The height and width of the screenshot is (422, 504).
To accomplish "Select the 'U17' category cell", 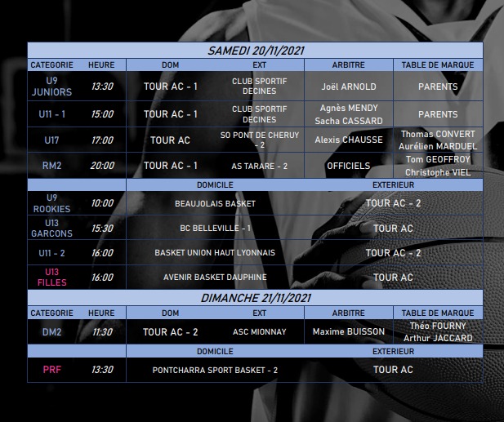I will coord(51,140).
